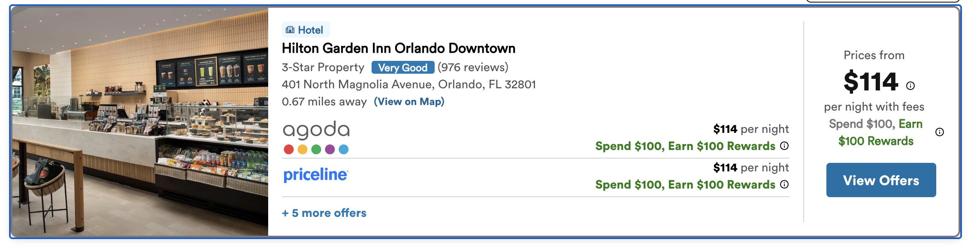This screenshot has width=980, height=252.
Task: Expand the '+ 5 more offers' list
Action: [x=324, y=213]
